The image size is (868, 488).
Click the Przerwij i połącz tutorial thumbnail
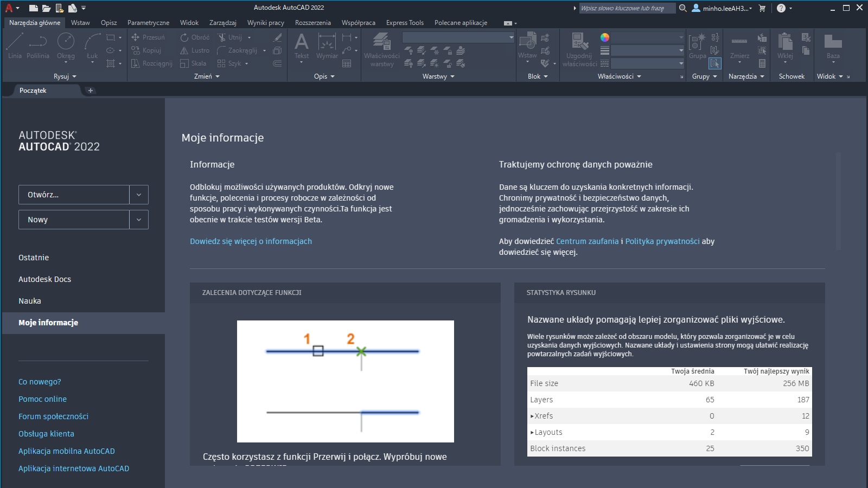pyautogui.click(x=346, y=381)
